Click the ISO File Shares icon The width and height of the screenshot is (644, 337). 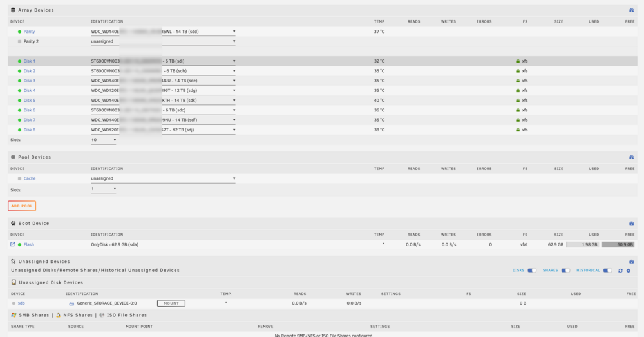pyautogui.click(x=102, y=315)
